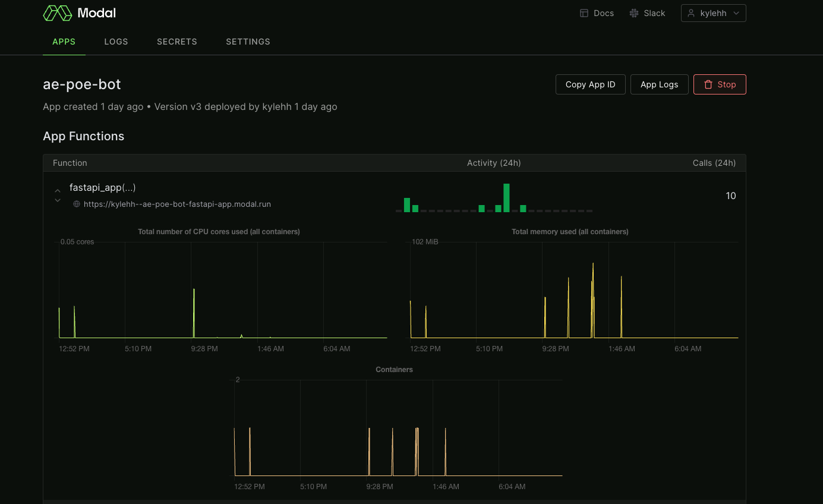
Task: Select the fastapi_app(...) function name
Action: 103,188
